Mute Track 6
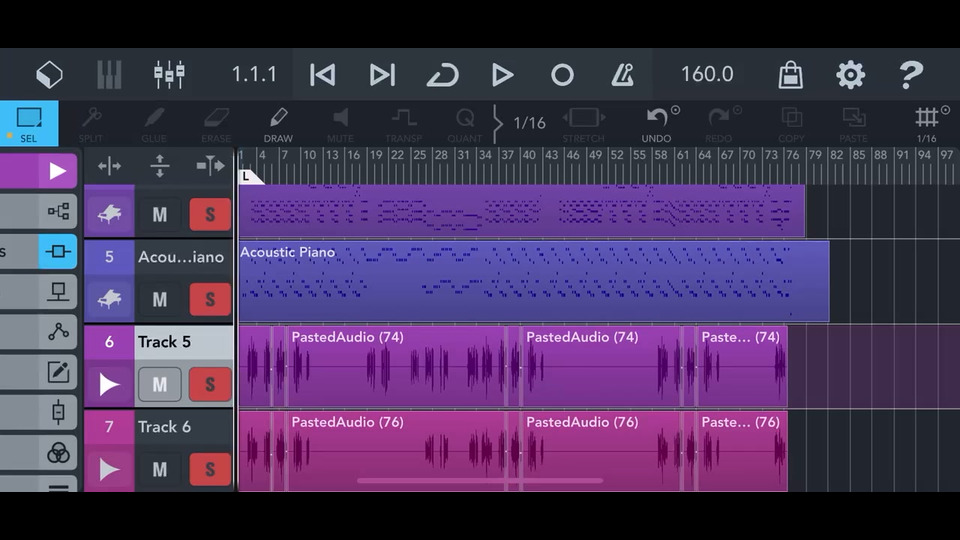 (x=160, y=470)
